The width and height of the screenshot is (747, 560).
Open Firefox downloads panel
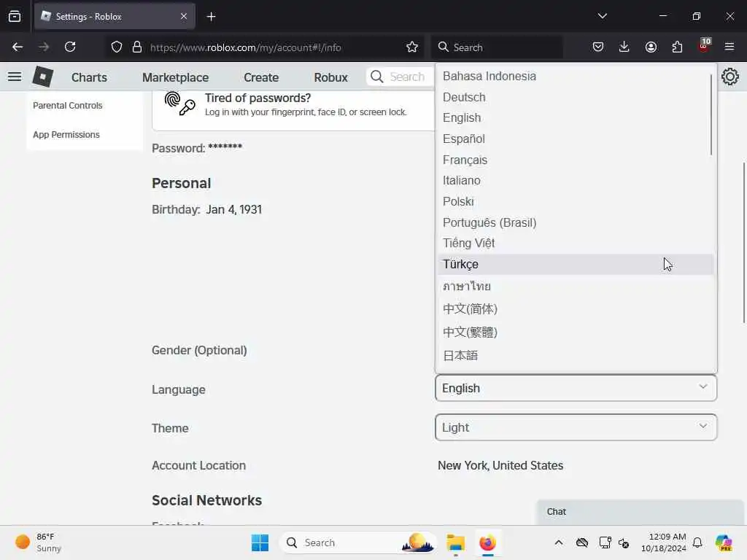(x=624, y=47)
